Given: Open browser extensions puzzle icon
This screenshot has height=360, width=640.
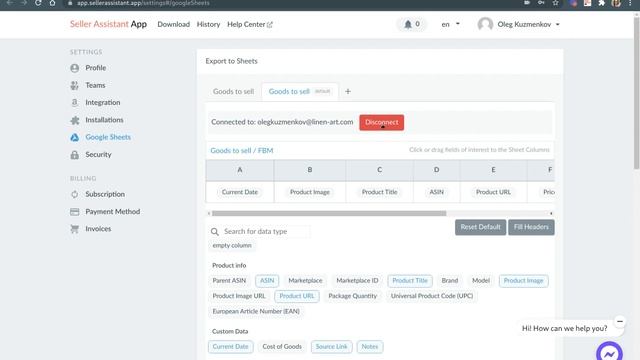Looking at the screenshot, I should (602, 3).
